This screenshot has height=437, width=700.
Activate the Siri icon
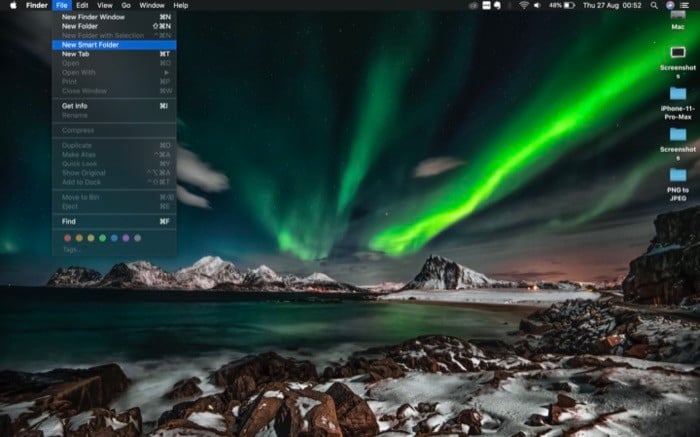tap(670, 5)
